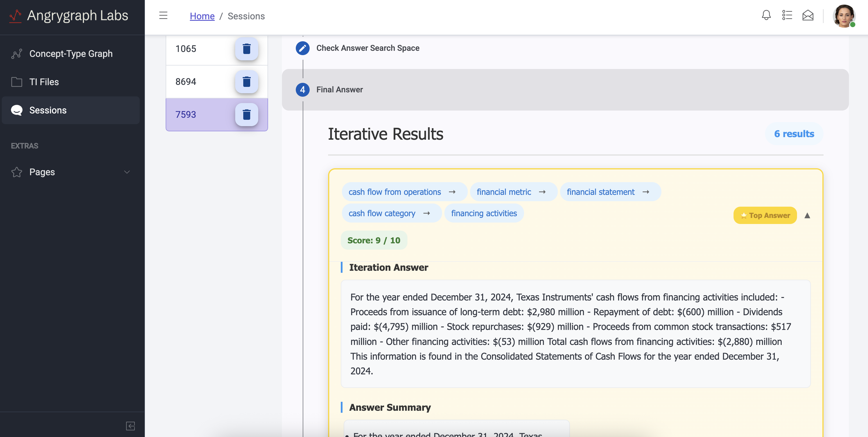The width and height of the screenshot is (868, 437).
Task: Open Concept-Type Graph from sidebar
Action: tap(71, 54)
